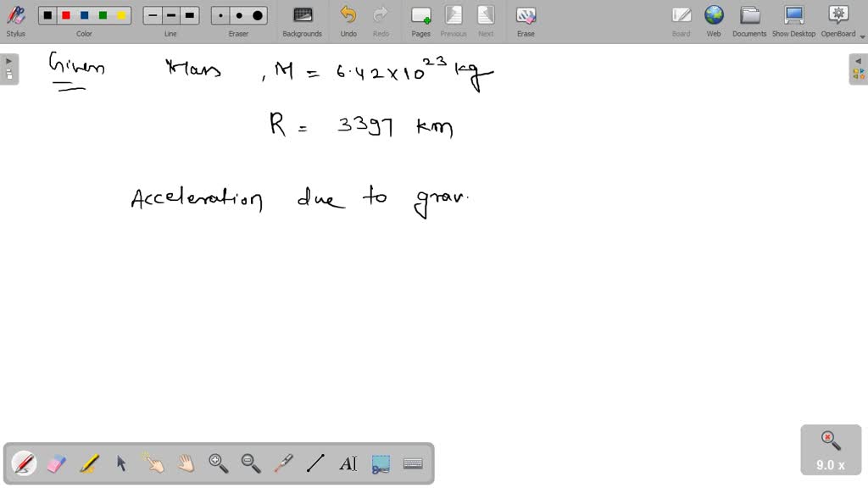The image size is (868, 488).
Task: Close the 9.0x magnifier widget
Action: coord(829,437)
